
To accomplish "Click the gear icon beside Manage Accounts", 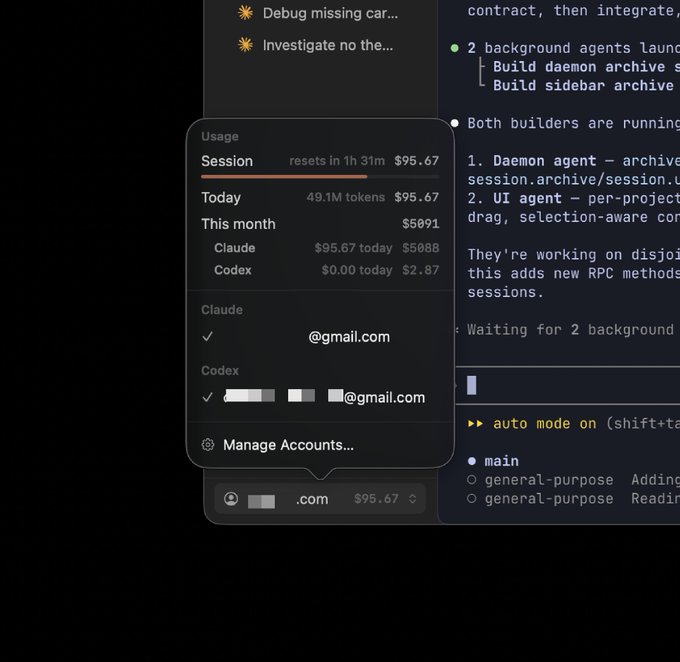I will click(208, 445).
